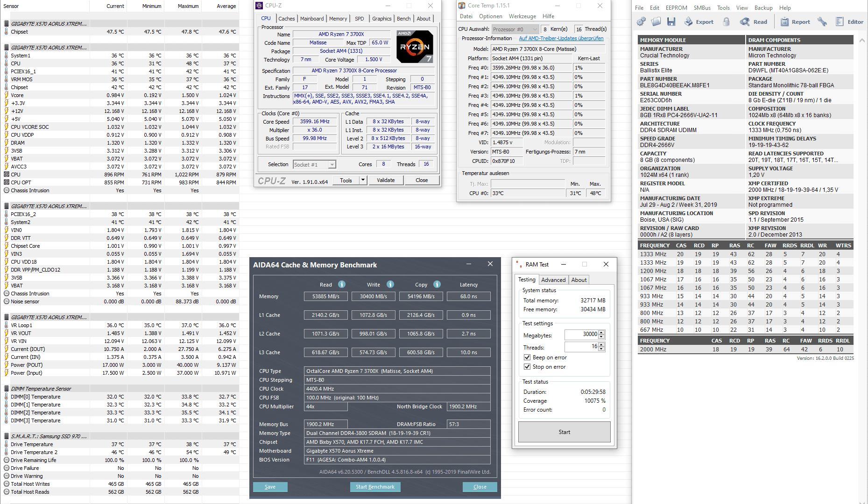868x504 pixels.
Task: Click the open folder icon in Thaiphoon toolbar
Action: 656,21
